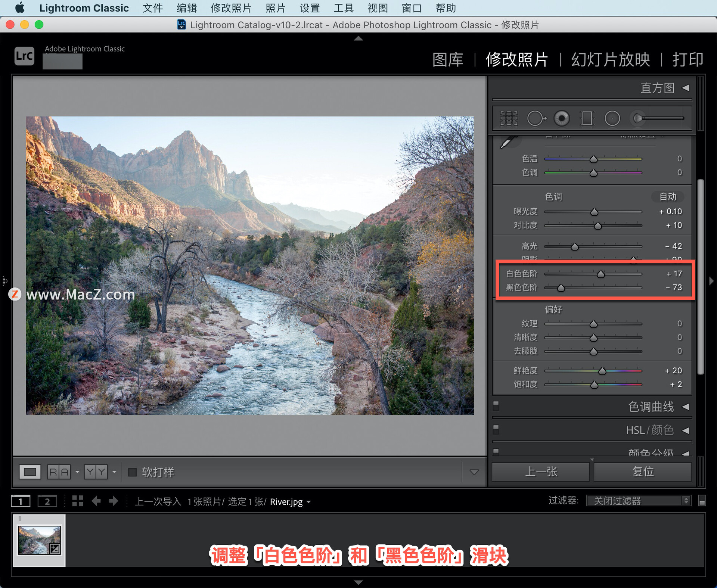Image resolution: width=717 pixels, height=588 pixels.
Task: Hide the bottom filmstrip panel
Action: 358,582
